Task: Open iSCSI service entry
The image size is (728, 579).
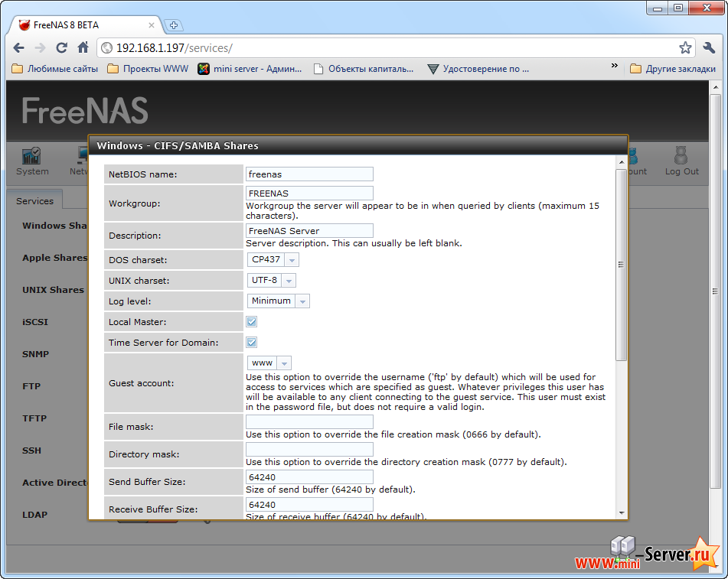Action: point(35,321)
